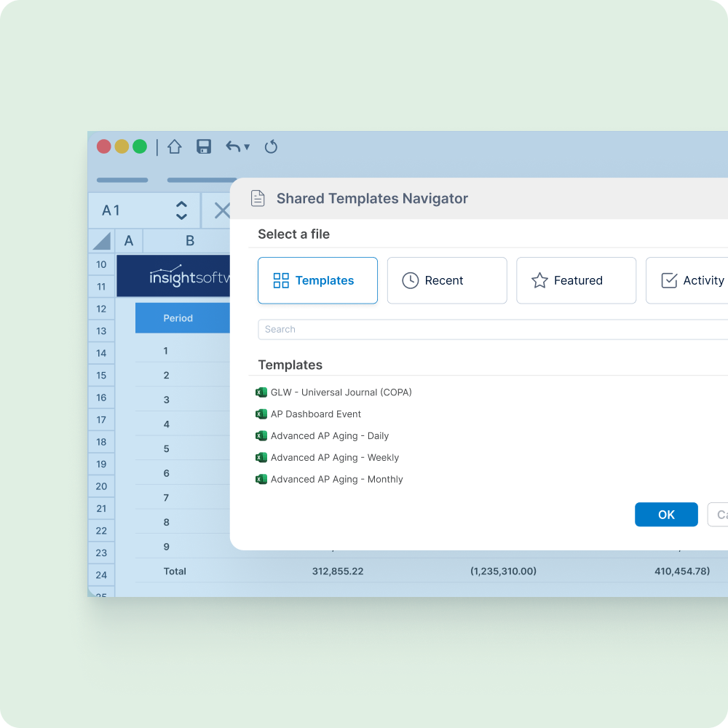Screen dimensions: 728x728
Task: Click the Save icon
Action: click(x=203, y=146)
